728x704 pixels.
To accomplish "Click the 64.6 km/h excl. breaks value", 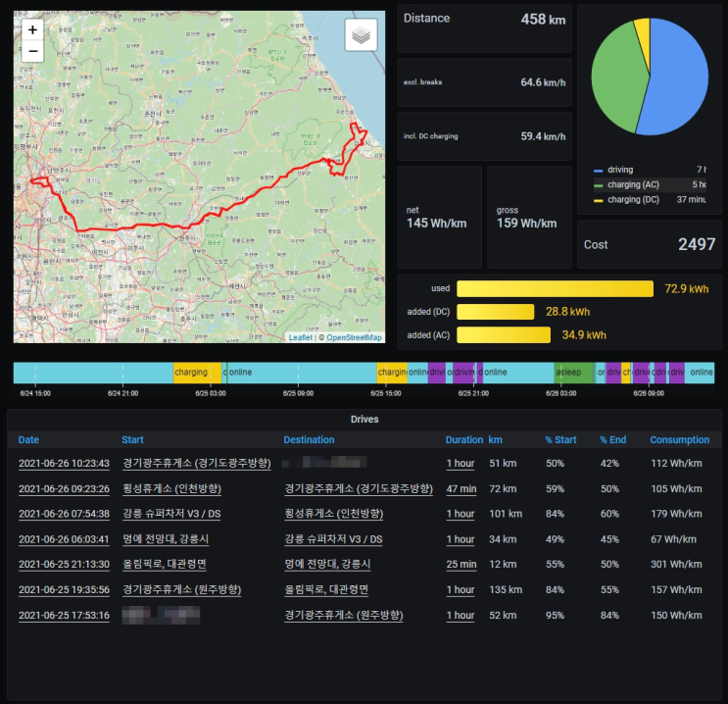I will (543, 82).
